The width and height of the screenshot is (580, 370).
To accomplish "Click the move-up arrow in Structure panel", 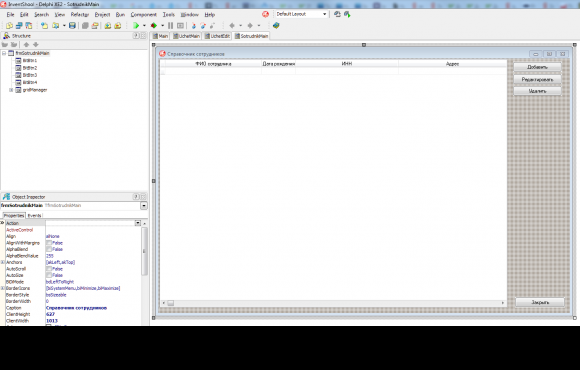I will [26, 44].
